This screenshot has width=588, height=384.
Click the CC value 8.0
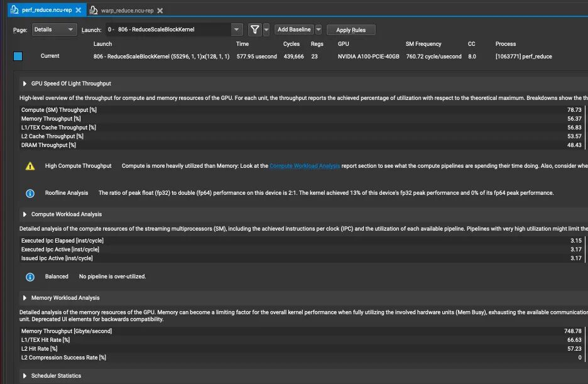tap(472, 57)
